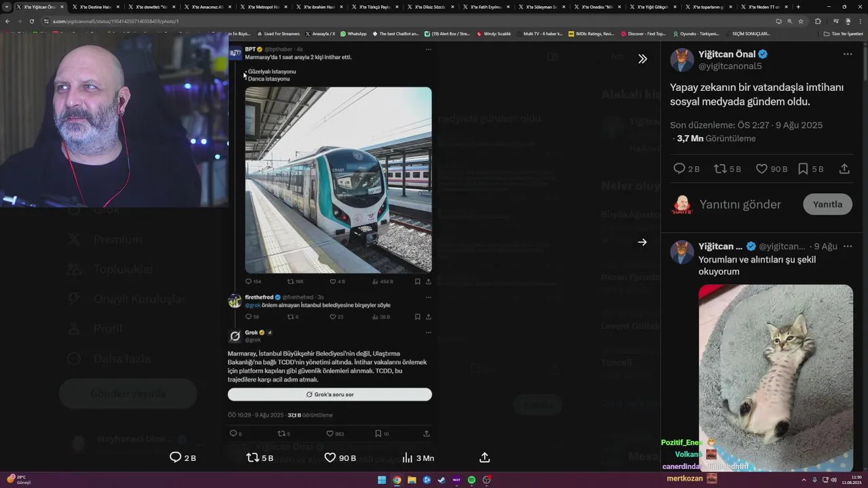
Task: Open @yigitcanonal5 handle link
Action: (730, 66)
